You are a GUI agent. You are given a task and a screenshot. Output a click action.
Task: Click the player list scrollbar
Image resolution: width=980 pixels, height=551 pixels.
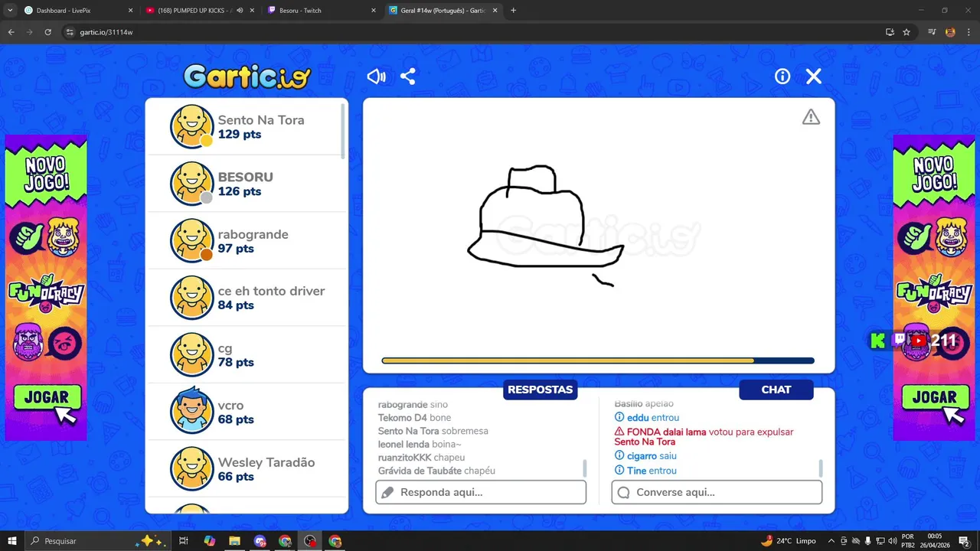(343, 130)
